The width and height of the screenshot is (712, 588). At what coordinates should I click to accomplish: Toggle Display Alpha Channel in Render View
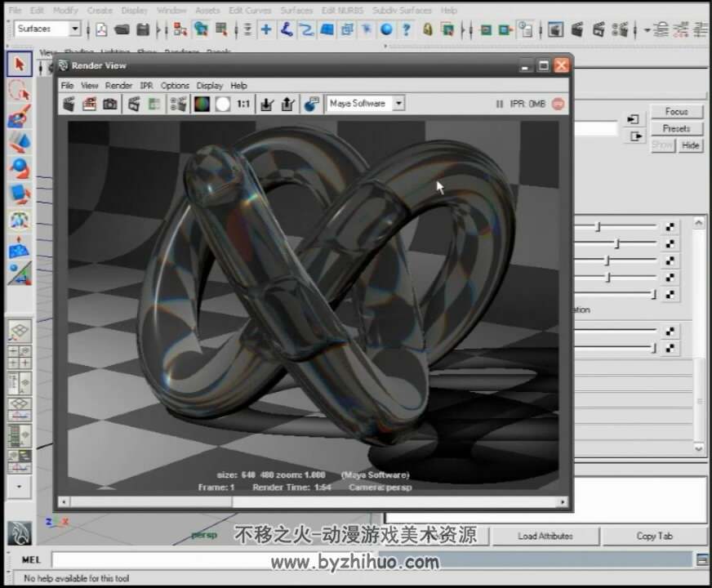pyautogui.click(x=222, y=105)
